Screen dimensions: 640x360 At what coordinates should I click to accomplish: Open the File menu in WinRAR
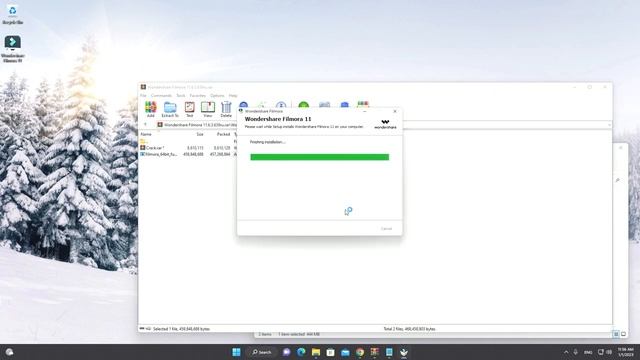(x=143, y=96)
